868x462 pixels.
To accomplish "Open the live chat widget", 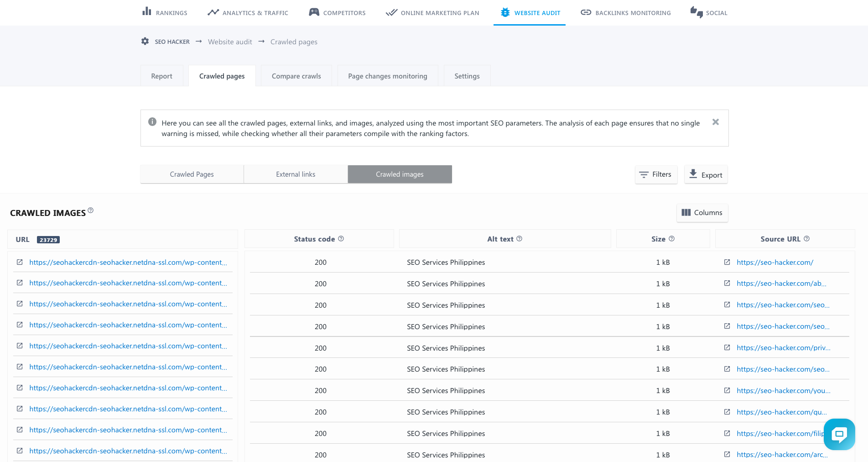I will 839,434.
